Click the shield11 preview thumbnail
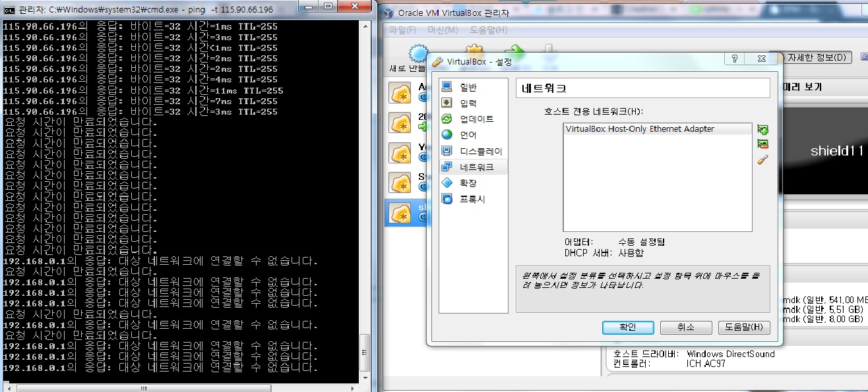The width and height of the screenshot is (868, 392). pyautogui.click(x=824, y=151)
